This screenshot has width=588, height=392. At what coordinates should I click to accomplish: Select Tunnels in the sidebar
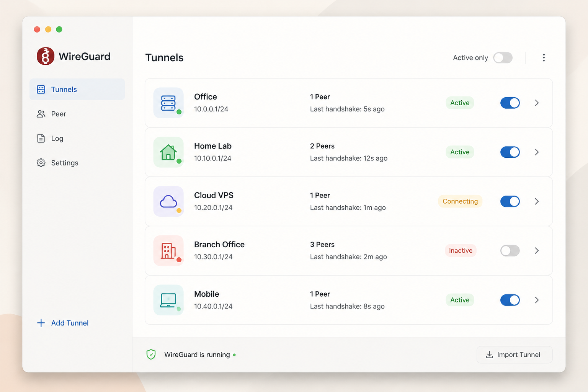(77, 90)
